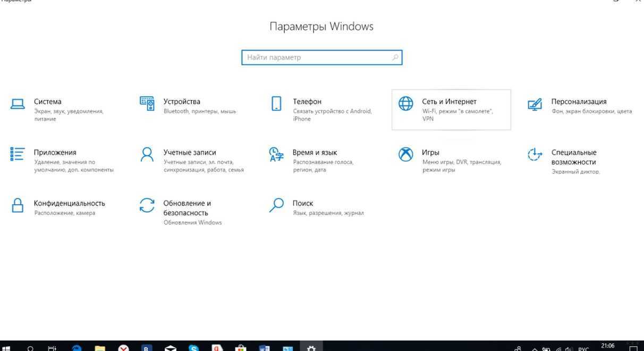This screenshot has width=644, height=351.
Task: Open Персонализация via its paintbrush icon
Action: (x=535, y=104)
